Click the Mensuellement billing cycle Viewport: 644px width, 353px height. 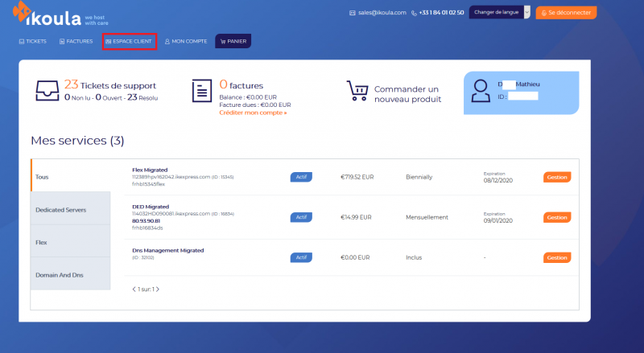427,217
